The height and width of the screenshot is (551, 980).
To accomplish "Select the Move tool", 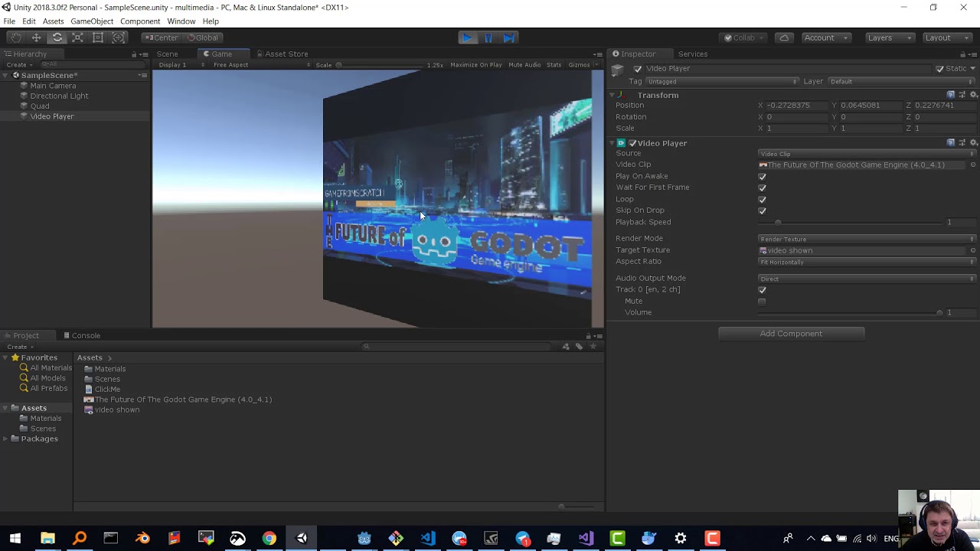I will [x=36, y=37].
